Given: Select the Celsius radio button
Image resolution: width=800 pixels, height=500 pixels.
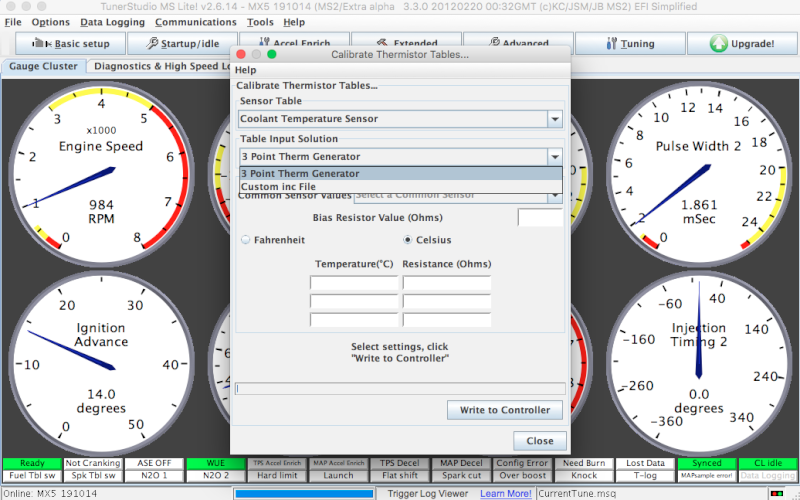Looking at the screenshot, I should pos(407,240).
